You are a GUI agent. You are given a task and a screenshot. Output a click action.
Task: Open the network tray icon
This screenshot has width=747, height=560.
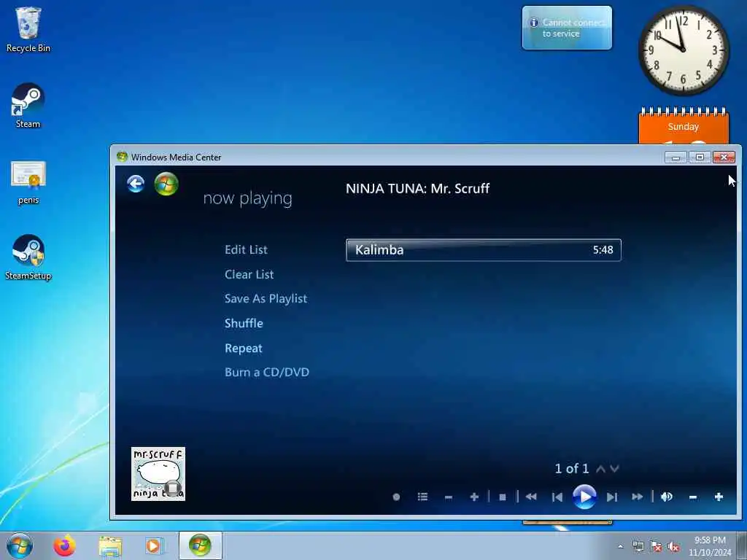[638, 547]
